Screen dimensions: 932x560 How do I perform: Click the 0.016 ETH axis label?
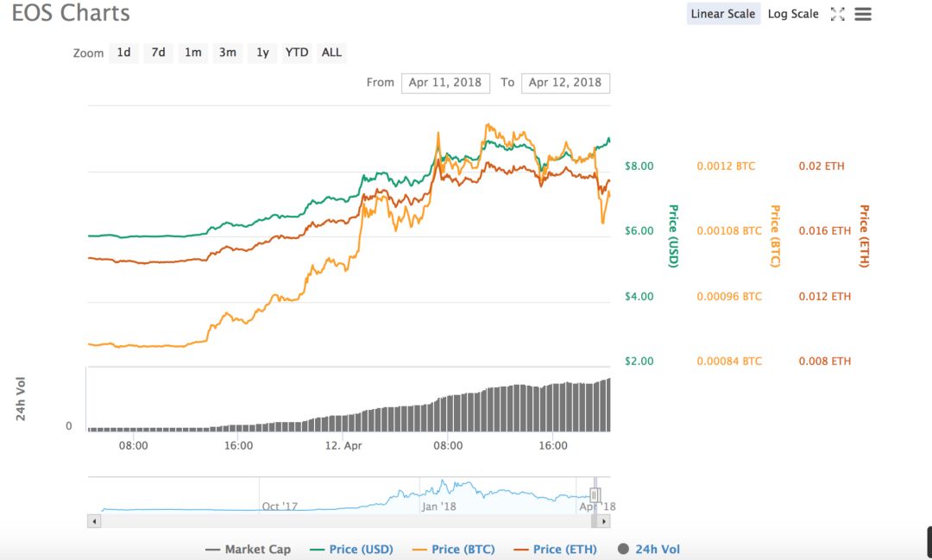click(x=825, y=230)
